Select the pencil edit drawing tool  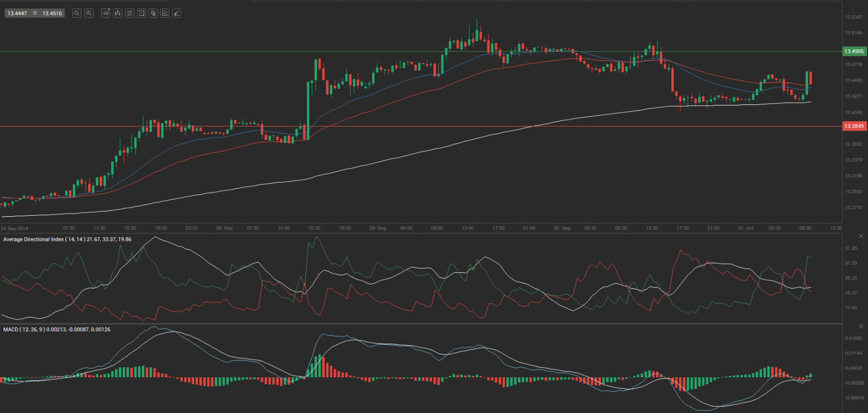(x=165, y=13)
